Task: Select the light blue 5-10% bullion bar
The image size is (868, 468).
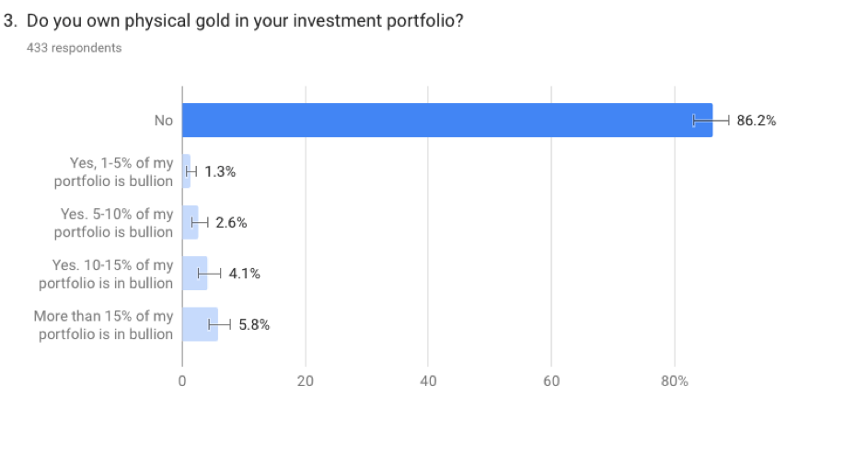Action: click(188, 223)
